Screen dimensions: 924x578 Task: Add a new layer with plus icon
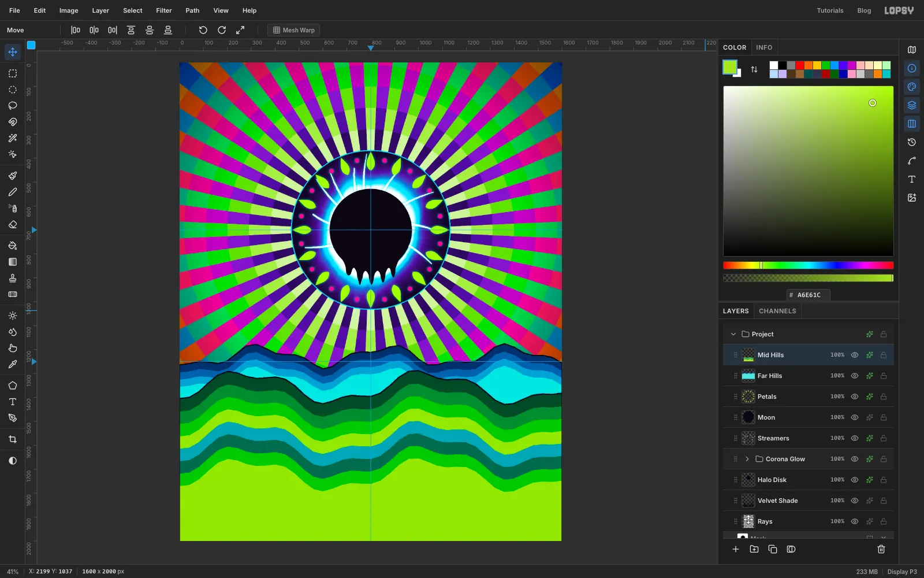(736, 549)
